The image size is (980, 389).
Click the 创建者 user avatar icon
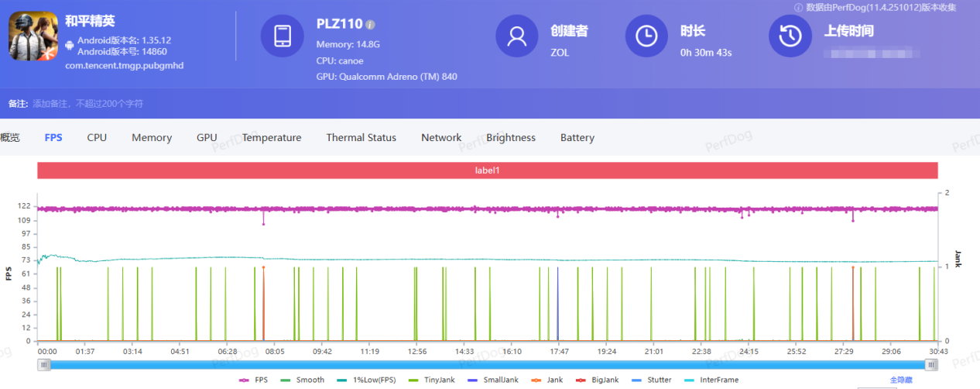[516, 36]
